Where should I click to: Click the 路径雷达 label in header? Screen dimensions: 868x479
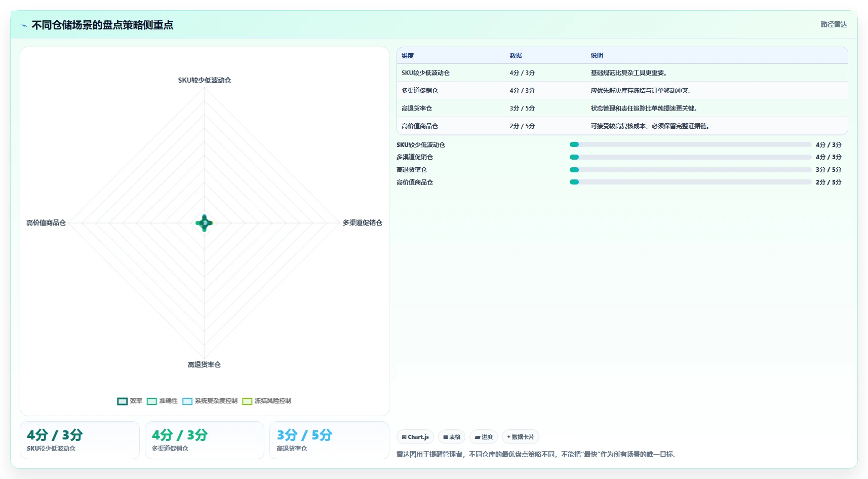pyautogui.click(x=834, y=24)
